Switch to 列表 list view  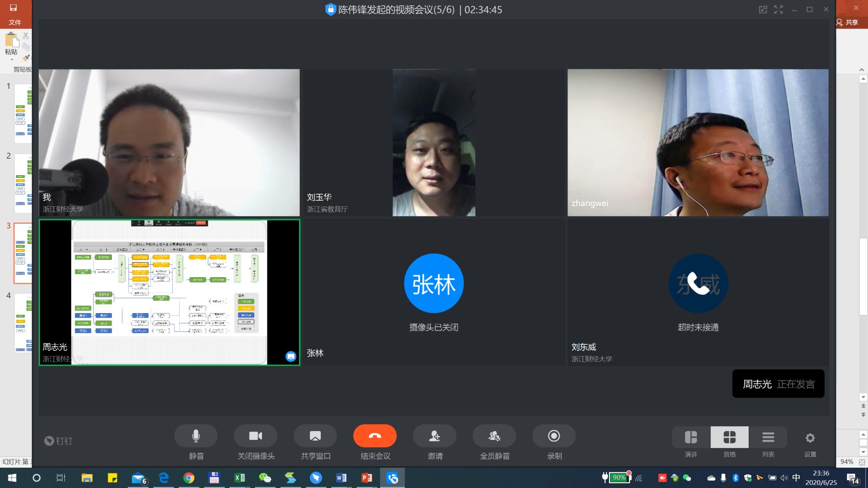tap(768, 437)
